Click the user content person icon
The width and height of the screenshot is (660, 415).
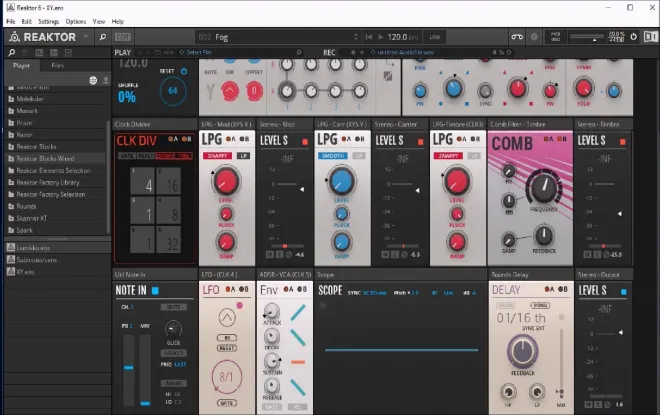pyautogui.click(x=106, y=80)
